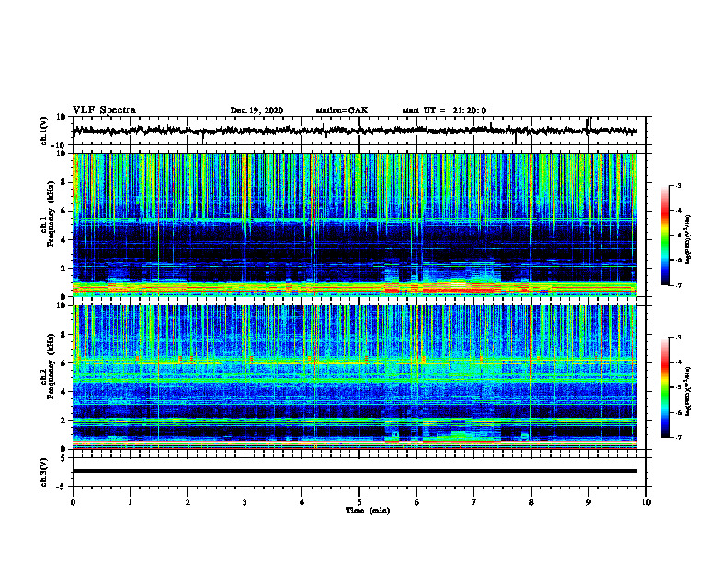
Task: Click the "4" kHz tick on ch.2 frequency axis
Action: (63, 392)
